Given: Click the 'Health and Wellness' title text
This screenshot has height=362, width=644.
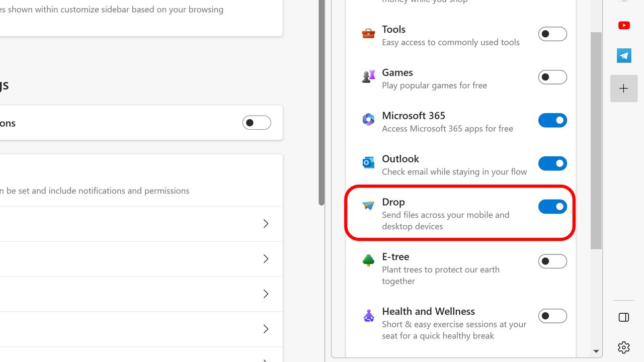Looking at the screenshot, I should (x=428, y=311).
